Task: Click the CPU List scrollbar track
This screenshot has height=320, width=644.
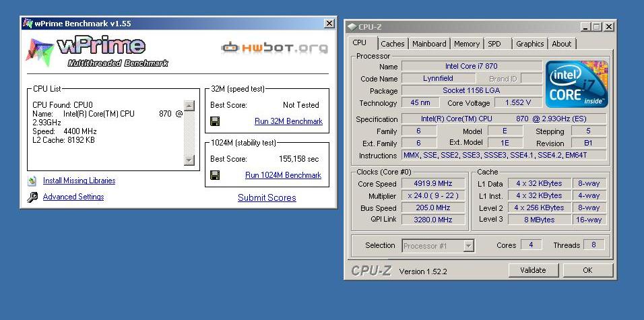Action: tap(189, 133)
